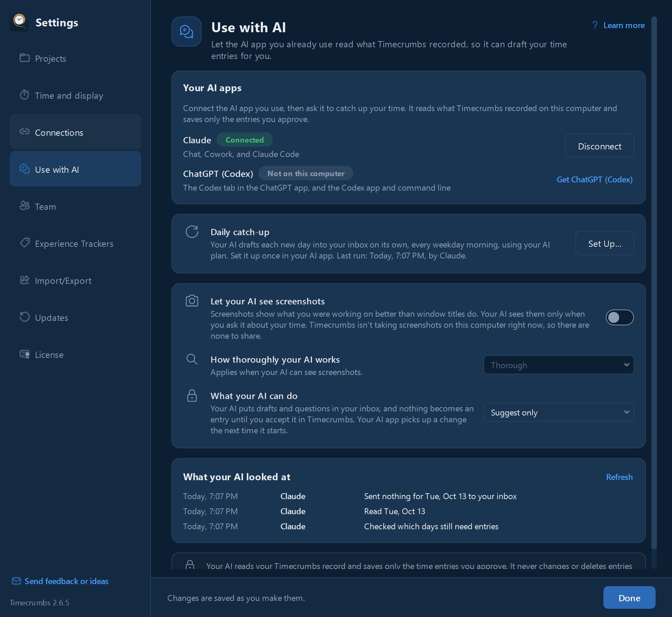Click the Not on this computer badge
Screen dimensions: 672x617
pyautogui.click(x=305, y=173)
